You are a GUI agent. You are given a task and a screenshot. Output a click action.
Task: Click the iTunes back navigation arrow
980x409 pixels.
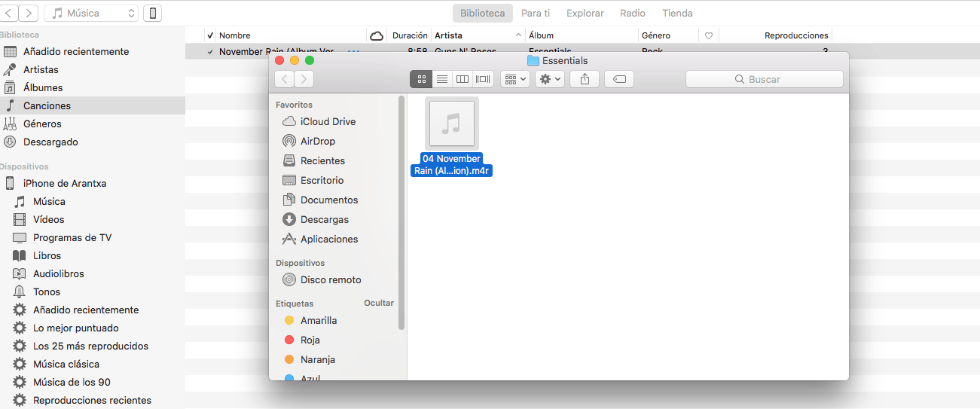[8, 13]
